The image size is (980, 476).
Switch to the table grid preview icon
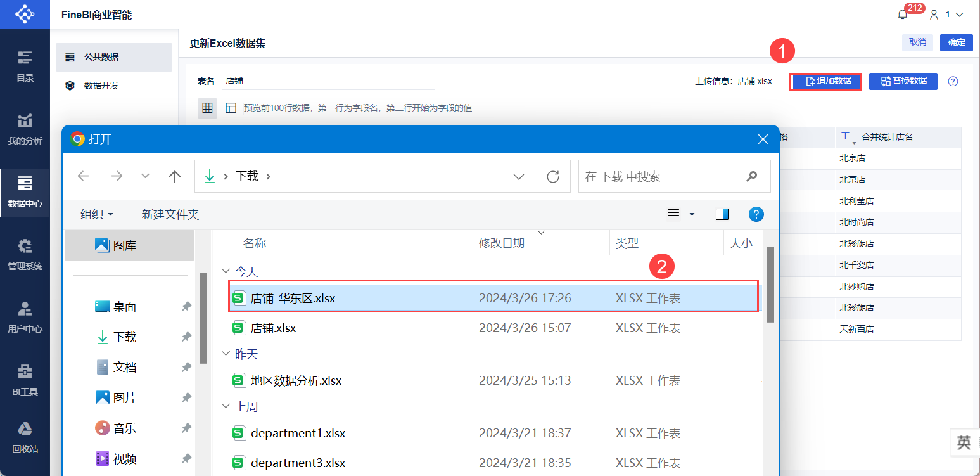(x=207, y=108)
